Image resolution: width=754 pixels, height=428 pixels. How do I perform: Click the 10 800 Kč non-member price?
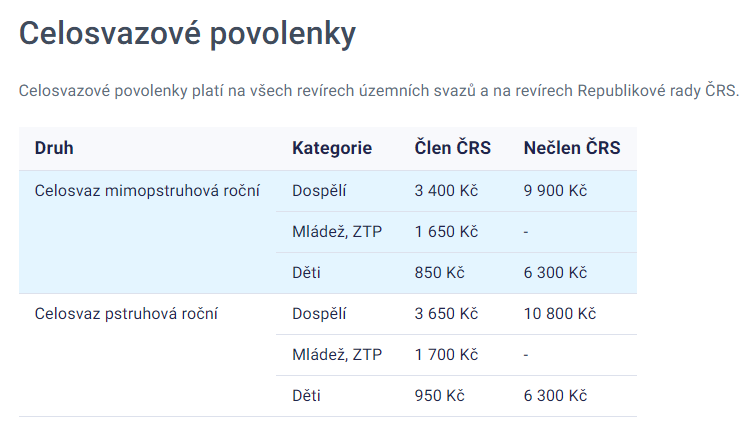click(x=559, y=313)
